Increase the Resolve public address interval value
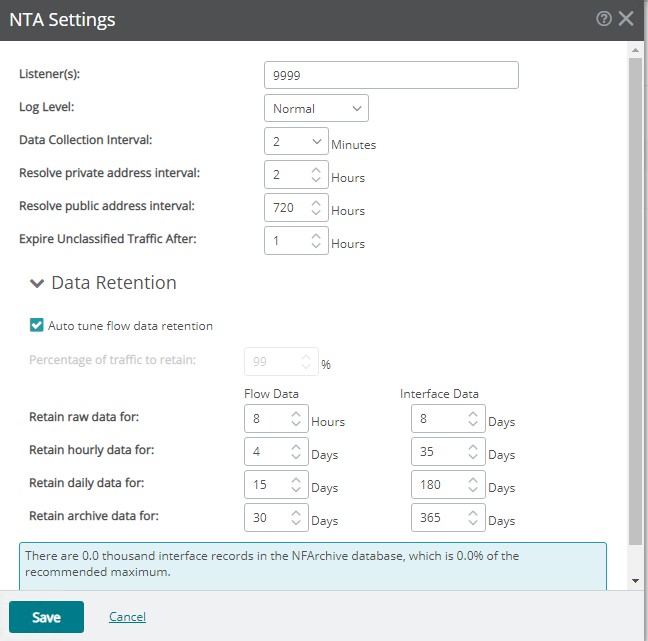 click(x=316, y=203)
